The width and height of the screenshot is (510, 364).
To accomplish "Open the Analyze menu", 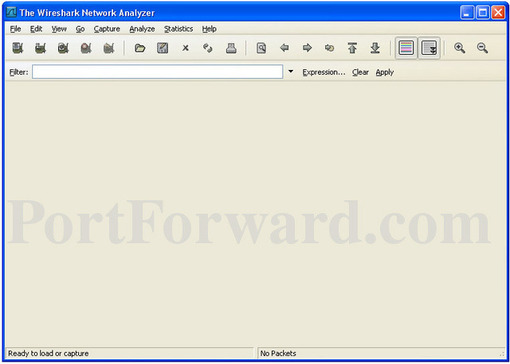I will click(142, 29).
